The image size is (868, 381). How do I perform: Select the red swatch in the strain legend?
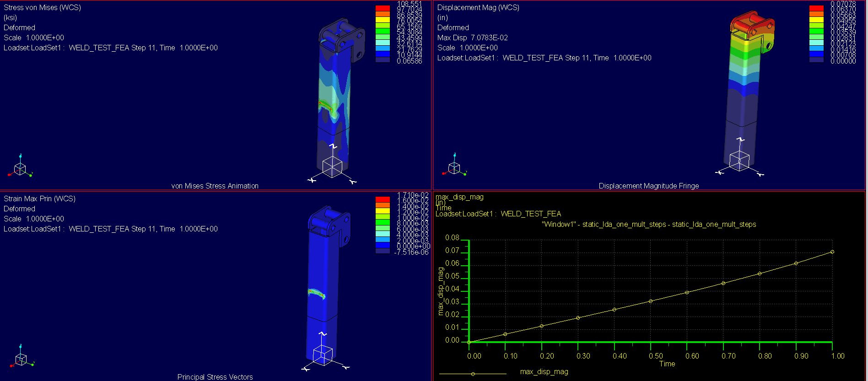383,199
